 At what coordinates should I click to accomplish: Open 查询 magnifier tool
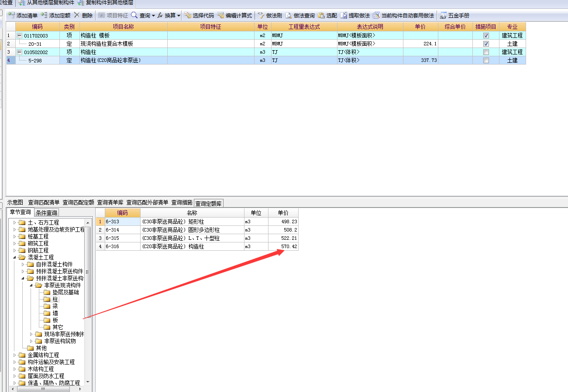(134, 15)
